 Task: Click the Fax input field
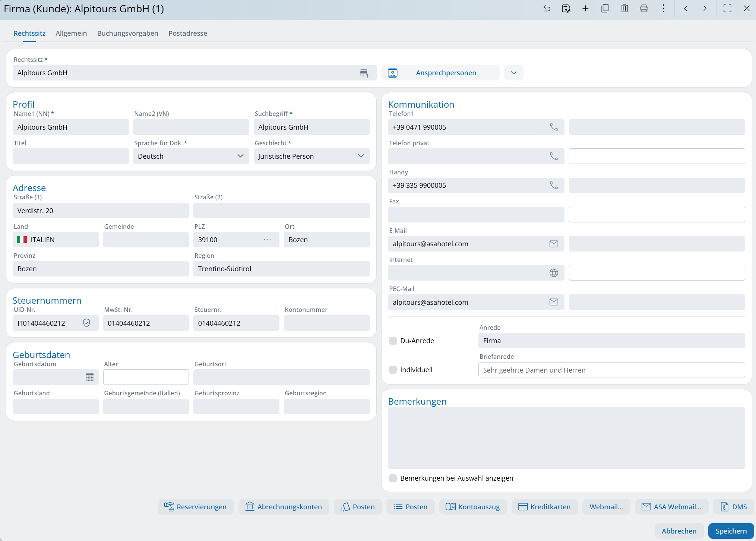click(476, 215)
